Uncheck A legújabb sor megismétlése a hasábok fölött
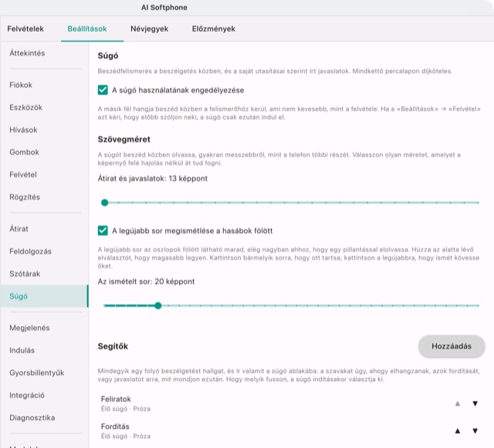The width and height of the screenshot is (494, 448). click(103, 231)
